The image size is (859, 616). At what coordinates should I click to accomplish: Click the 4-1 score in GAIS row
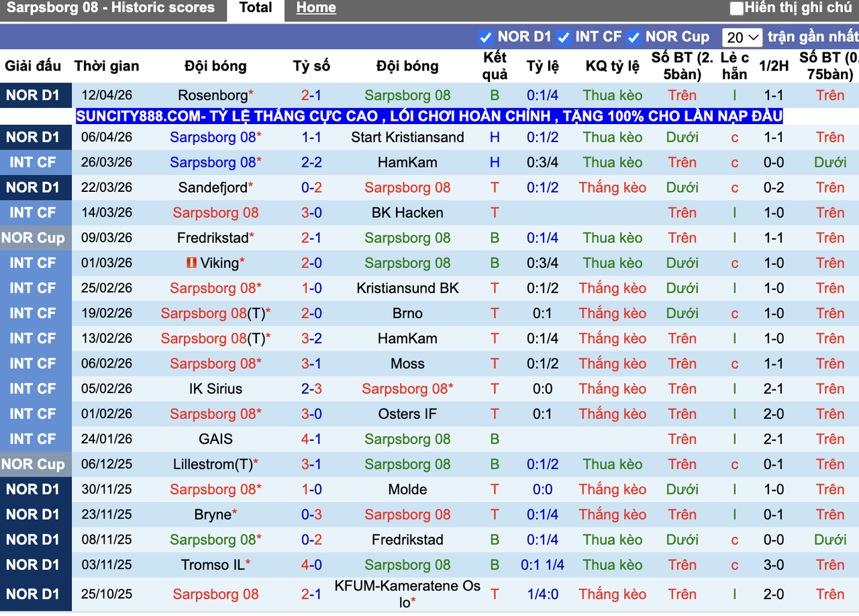click(x=311, y=440)
